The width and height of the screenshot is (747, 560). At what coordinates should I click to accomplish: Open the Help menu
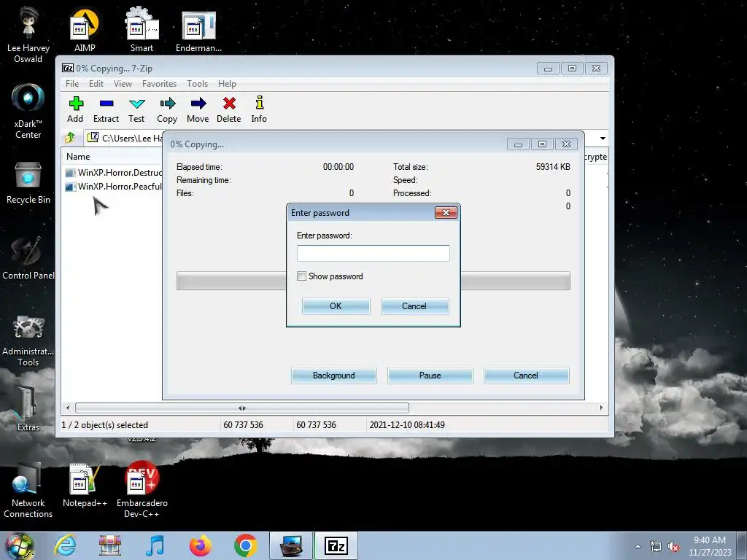point(228,84)
